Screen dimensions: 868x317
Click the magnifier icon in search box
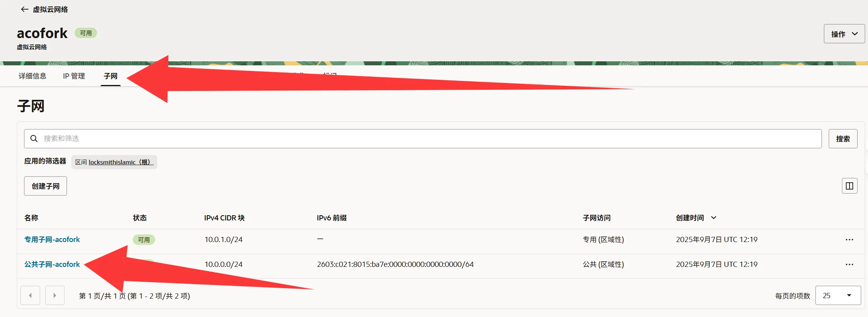pyautogui.click(x=34, y=139)
